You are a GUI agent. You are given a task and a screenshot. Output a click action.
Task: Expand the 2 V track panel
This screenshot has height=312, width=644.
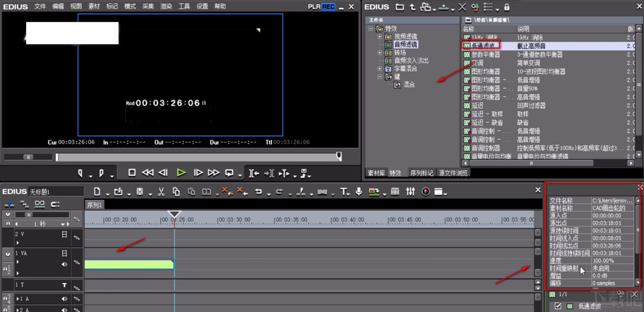coord(18,242)
